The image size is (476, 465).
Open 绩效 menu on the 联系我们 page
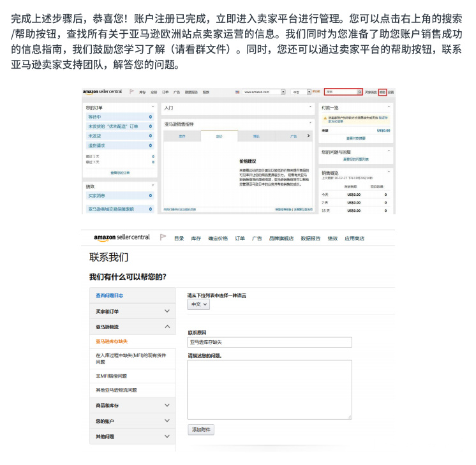tap(332, 239)
